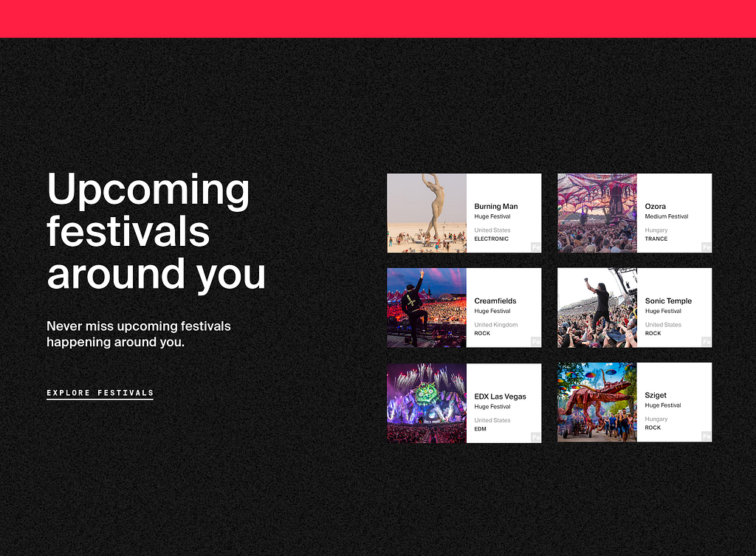Open the Sziget dragon sculpture photo

[597, 402]
